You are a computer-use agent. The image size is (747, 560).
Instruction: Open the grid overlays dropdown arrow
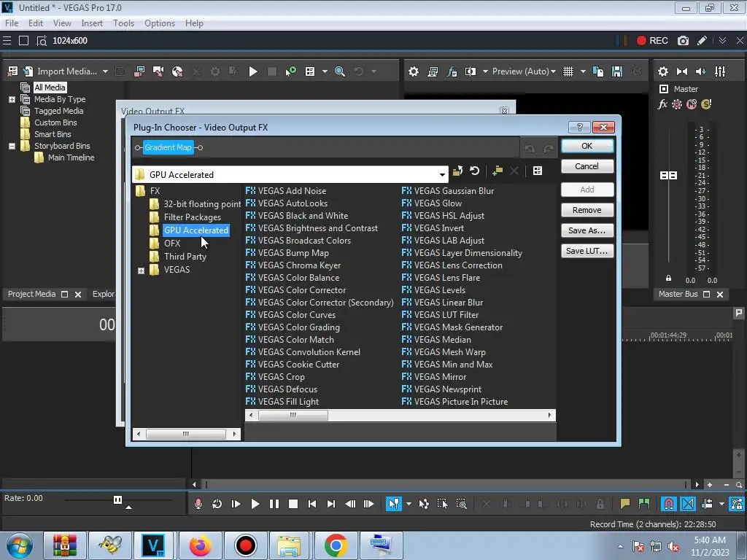tap(583, 71)
